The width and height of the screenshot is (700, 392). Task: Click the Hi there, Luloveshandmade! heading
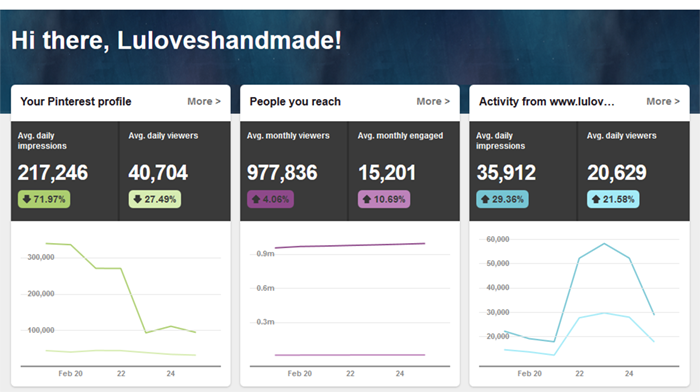coord(176,41)
